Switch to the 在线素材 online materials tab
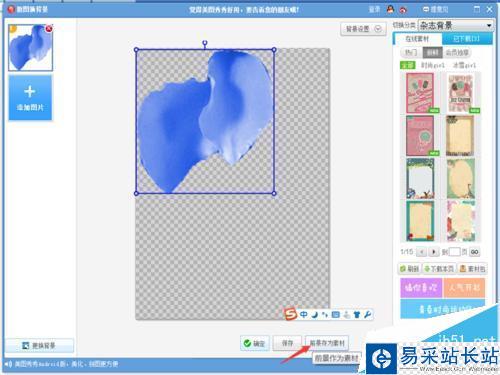The width and height of the screenshot is (500, 375). [417, 39]
